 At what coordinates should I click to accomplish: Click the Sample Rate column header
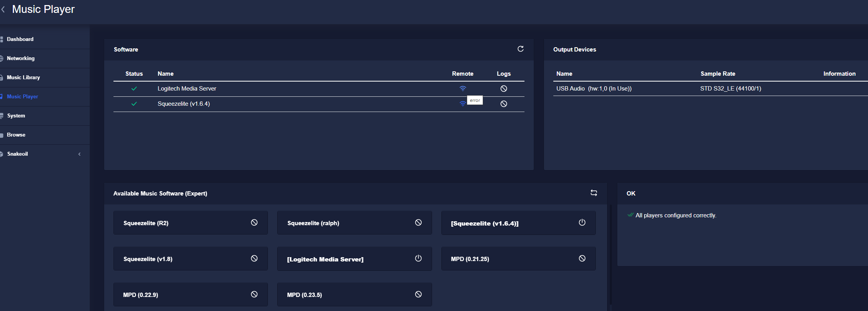click(x=718, y=74)
